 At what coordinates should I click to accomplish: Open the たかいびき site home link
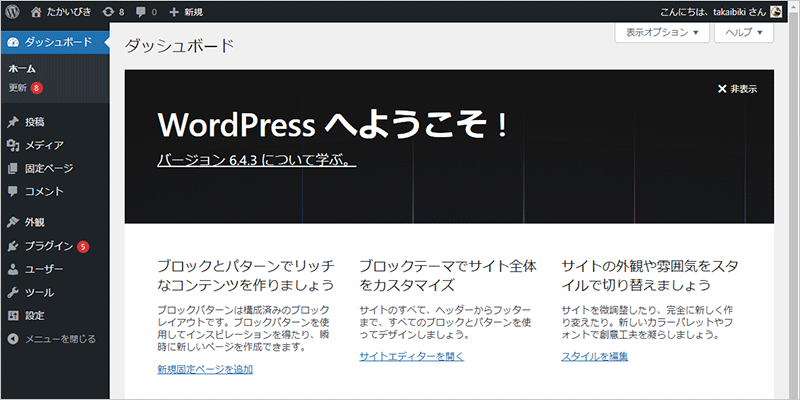(x=62, y=12)
